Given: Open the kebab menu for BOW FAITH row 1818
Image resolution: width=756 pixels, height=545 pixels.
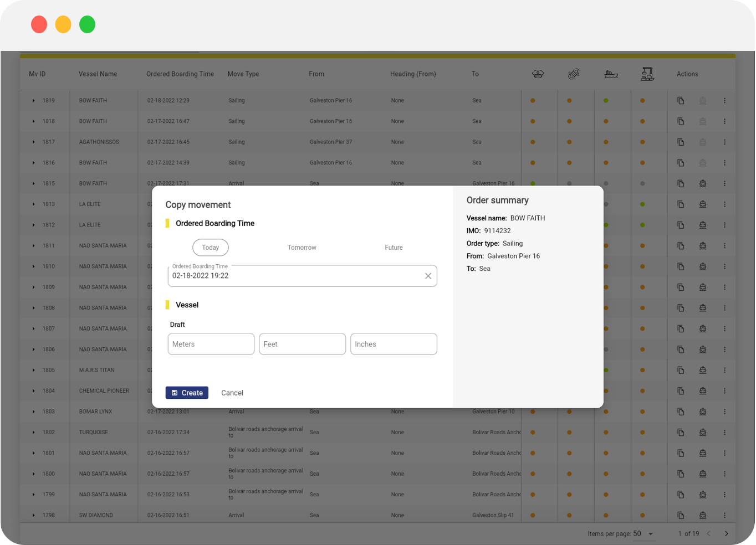Looking at the screenshot, I should (x=724, y=121).
